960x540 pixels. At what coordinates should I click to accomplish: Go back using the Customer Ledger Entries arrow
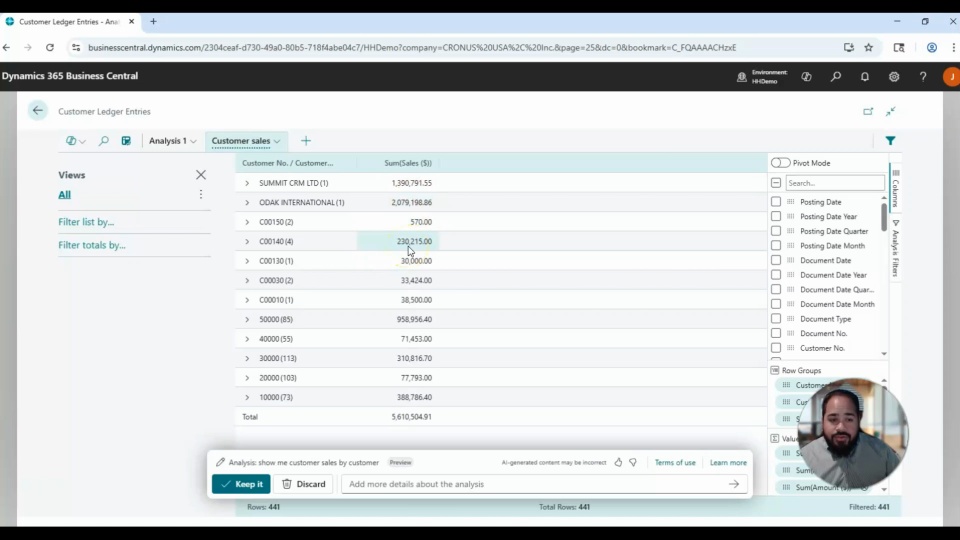point(37,111)
